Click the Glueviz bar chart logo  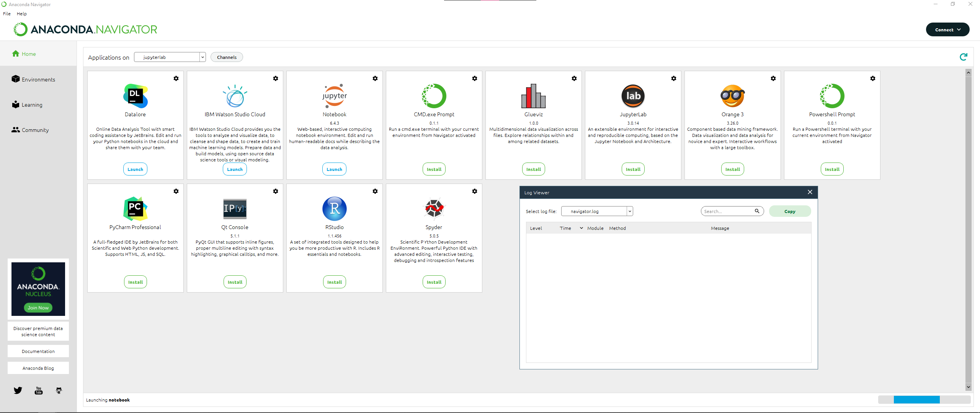point(534,96)
